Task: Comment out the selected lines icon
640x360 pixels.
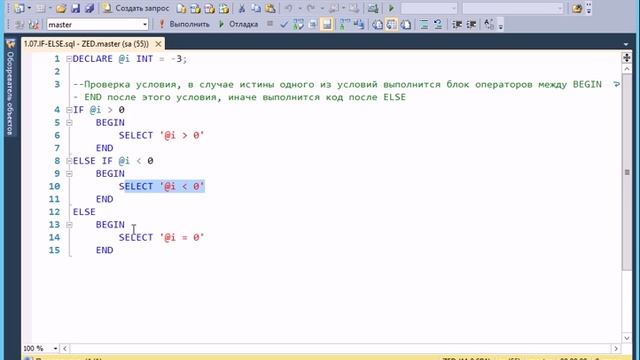Action: [x=424, y=25]
